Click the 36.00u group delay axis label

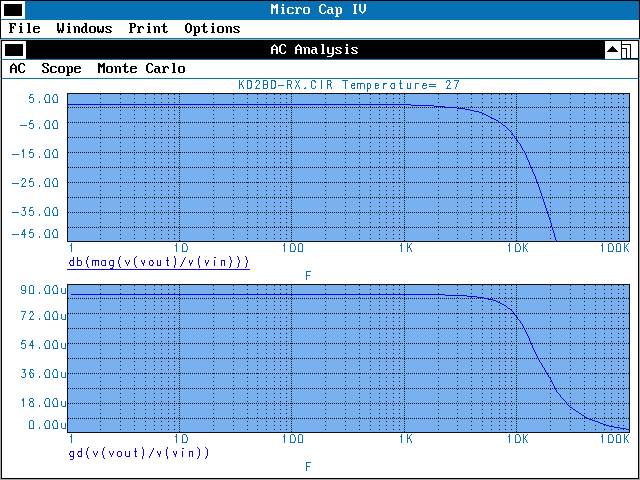(x=43, y=374)
